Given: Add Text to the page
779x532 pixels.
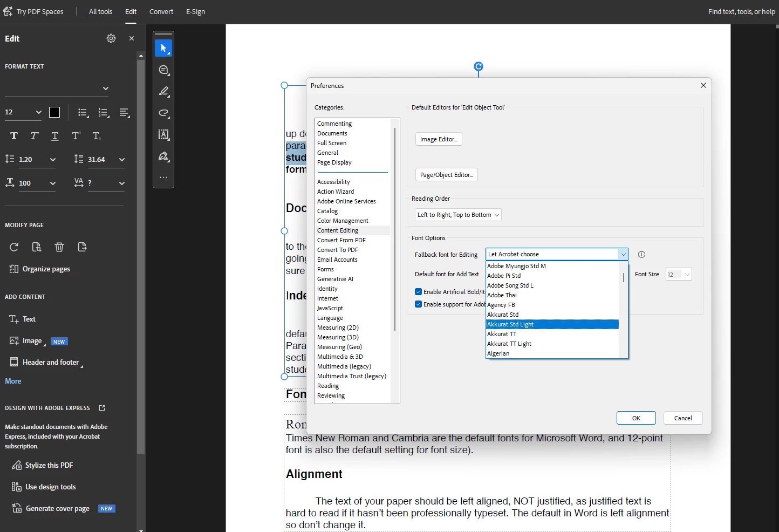Looking at the screenshot, I should [22, 319].
